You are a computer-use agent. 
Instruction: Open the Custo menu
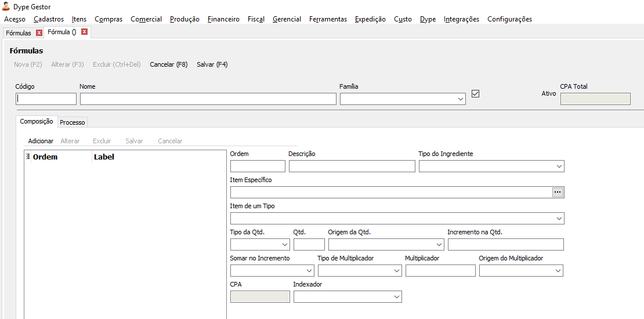(x=403, y=19)
